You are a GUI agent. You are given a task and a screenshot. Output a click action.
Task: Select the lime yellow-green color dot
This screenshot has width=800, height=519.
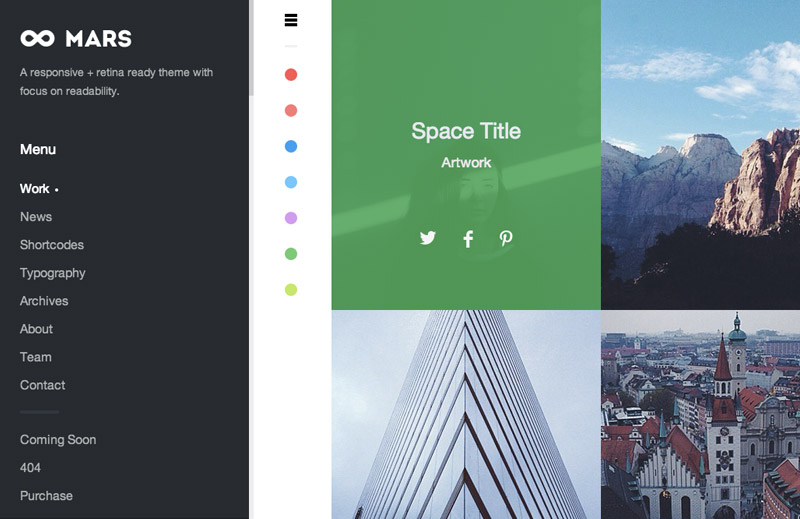point(291,290)
